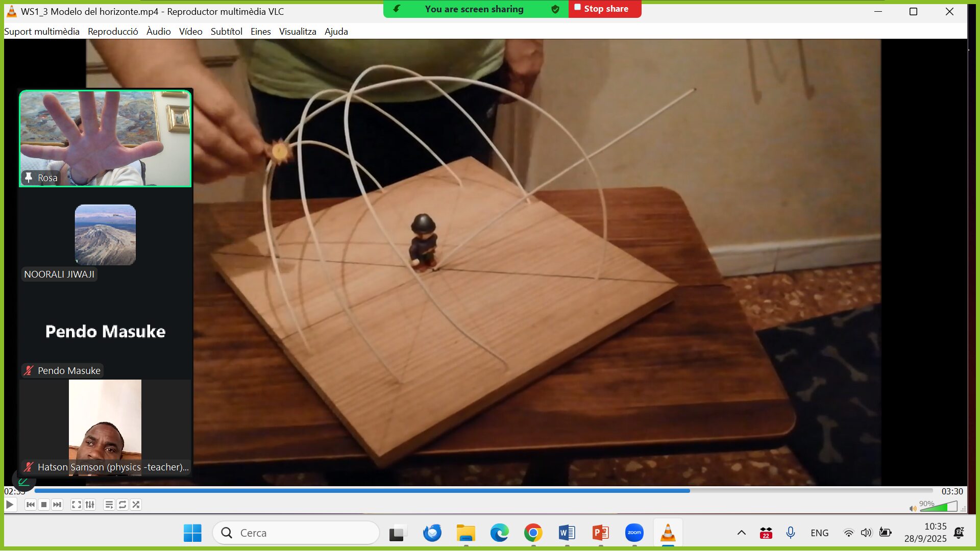Open the Subtítol menu
980x551 pixels.
(226, 32)
